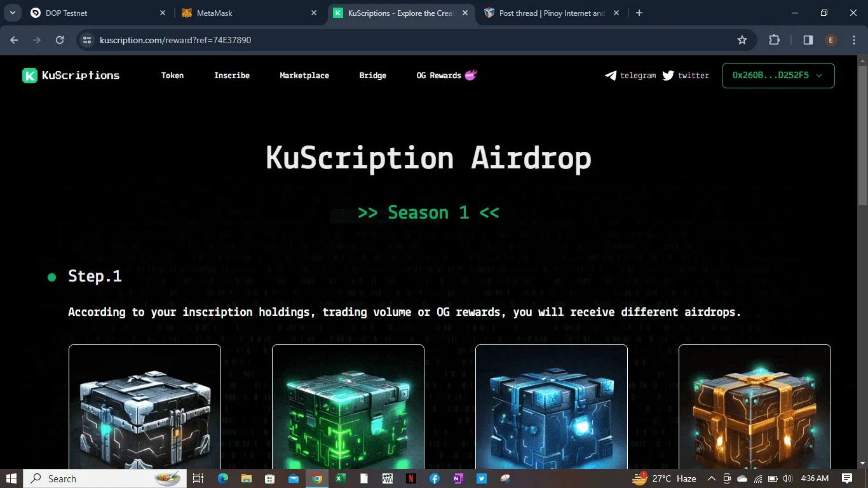Open the telegram link icon

coord(611,76)
